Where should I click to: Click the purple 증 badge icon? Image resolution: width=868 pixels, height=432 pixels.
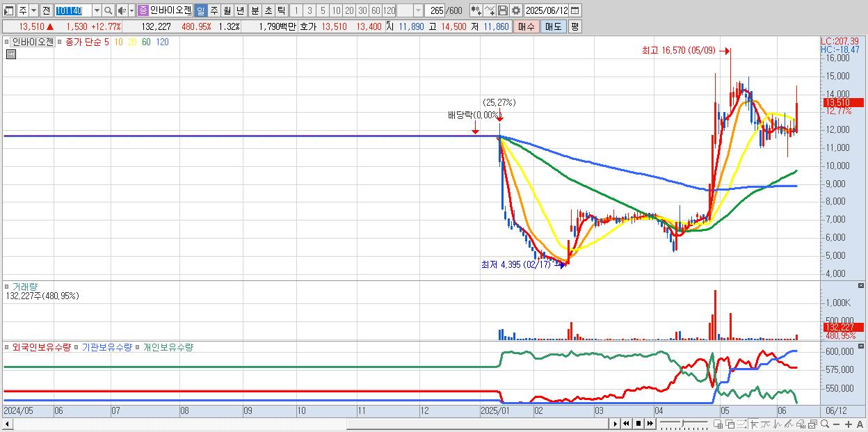143,10
